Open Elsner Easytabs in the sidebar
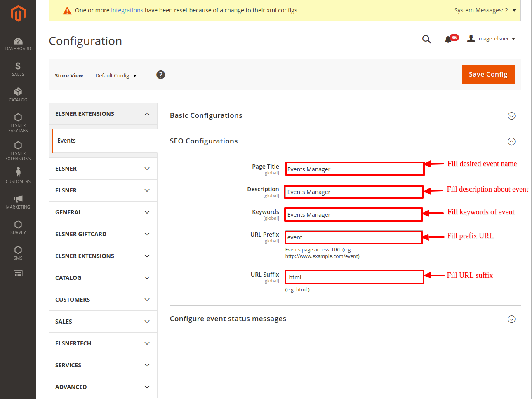The image size is (532, 399). pos(18,123)
